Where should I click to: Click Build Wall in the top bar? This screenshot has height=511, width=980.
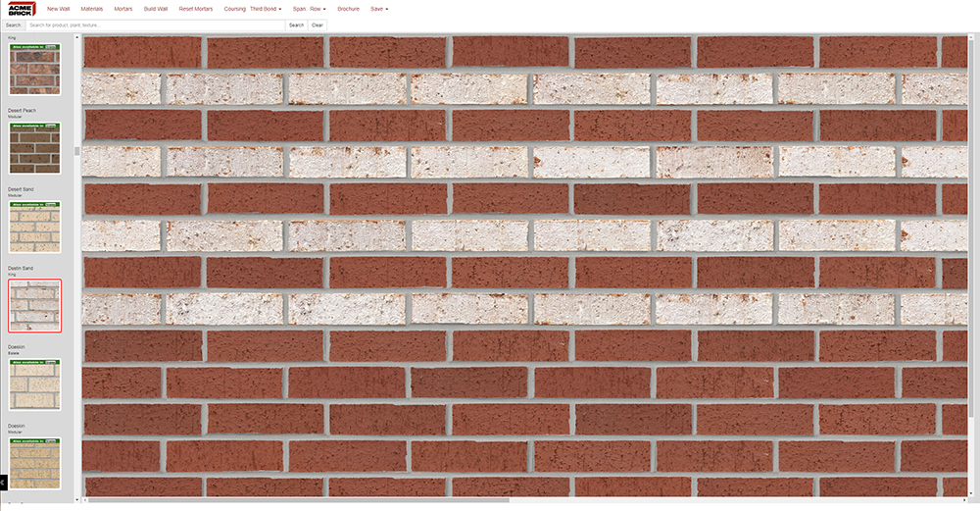(156, 8)
